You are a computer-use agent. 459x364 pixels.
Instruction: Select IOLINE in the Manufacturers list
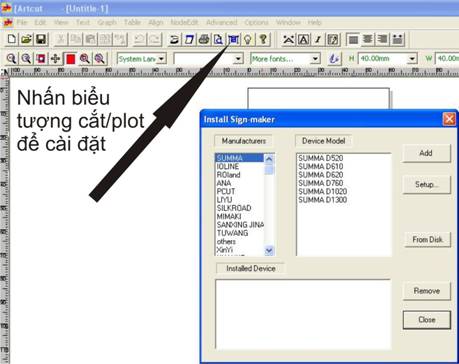(x=240, y=166)
